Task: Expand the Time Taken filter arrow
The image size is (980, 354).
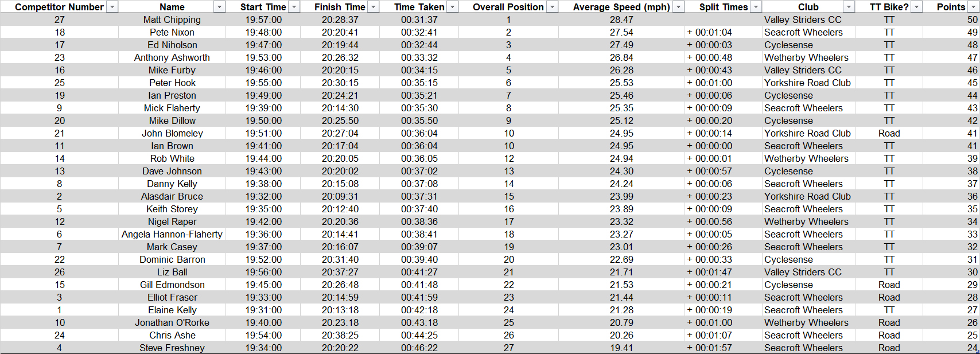Action: pyautogui.click(x=452, y=7)
